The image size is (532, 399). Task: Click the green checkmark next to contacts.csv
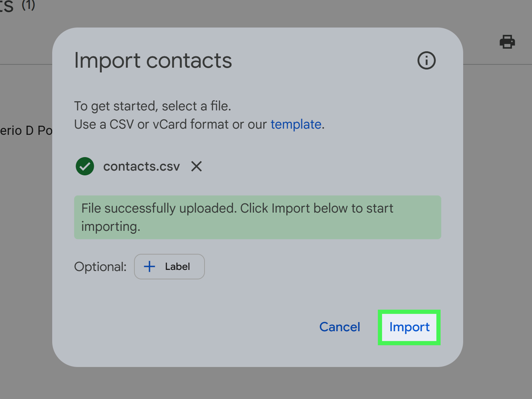point(85,166)
